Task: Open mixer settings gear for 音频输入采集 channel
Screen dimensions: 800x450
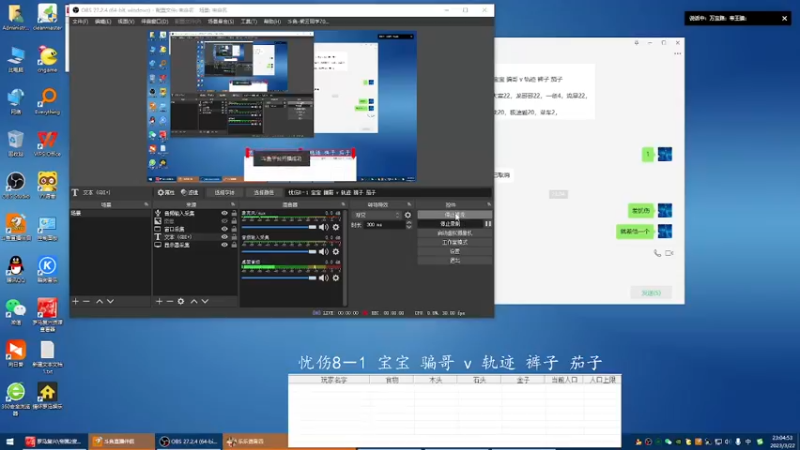Action: [x=336, y=252]
